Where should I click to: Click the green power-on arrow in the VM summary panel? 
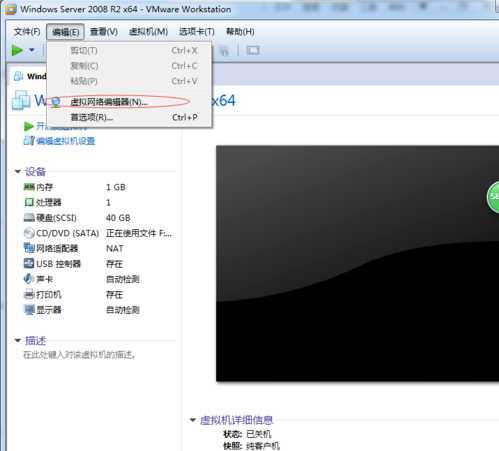coord(28,126)
